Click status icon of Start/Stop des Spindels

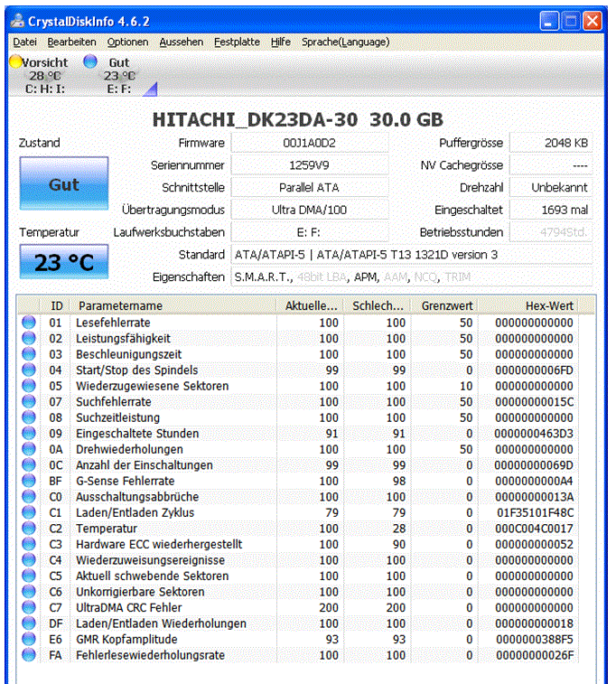point(29,370)
